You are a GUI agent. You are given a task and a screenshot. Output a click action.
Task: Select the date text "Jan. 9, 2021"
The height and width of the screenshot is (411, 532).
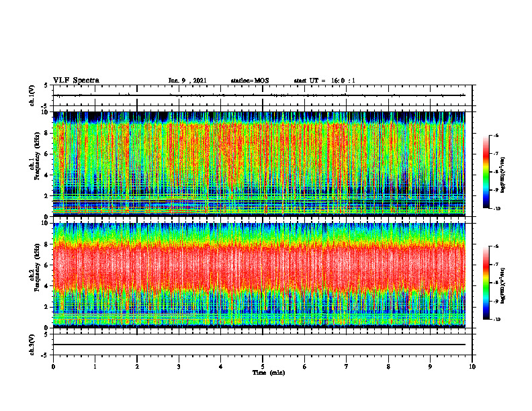coord(187,81)
